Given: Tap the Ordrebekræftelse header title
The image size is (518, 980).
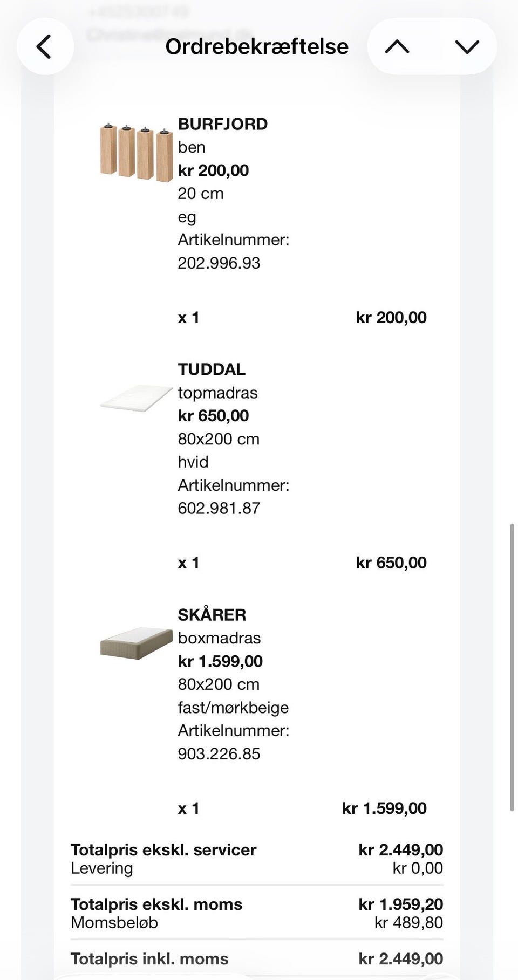Looking at the screenshot, I should pyautogui.click(x=257, y=47).
